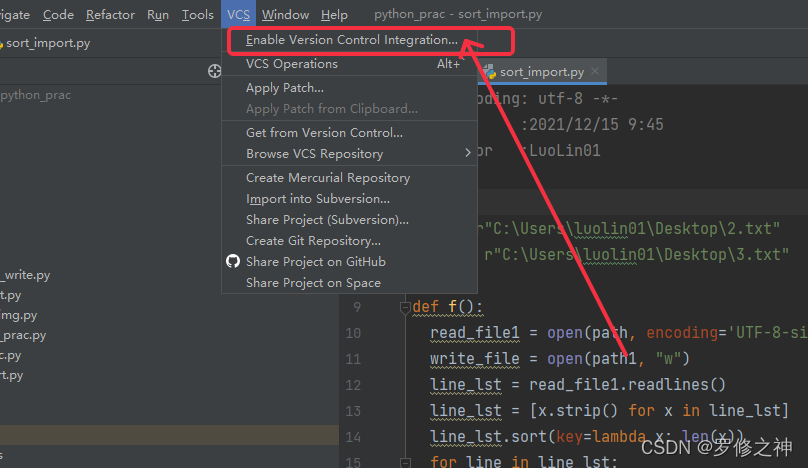Switch to sort_import.py editor tab
Image resolution: width=808 pixels, height=468 pixels.
click(542, 72)
